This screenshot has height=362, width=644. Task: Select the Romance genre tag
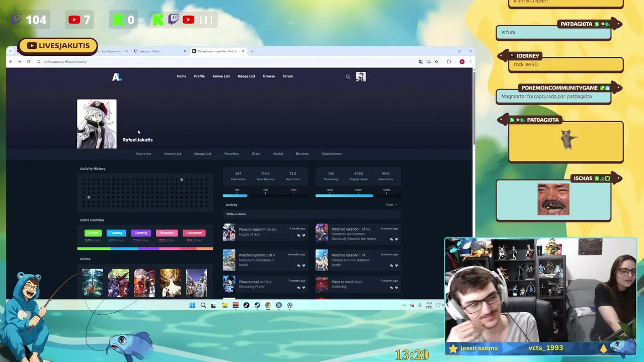(167, 233)
